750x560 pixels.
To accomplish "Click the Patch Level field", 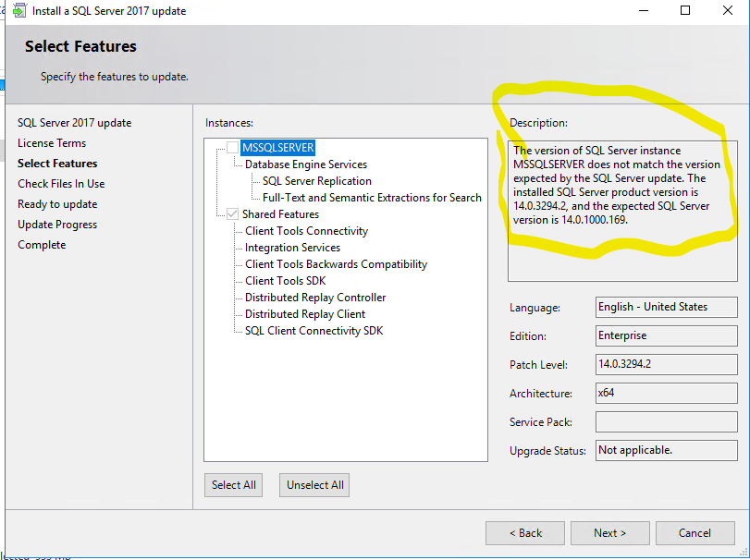I will point(666,364).
